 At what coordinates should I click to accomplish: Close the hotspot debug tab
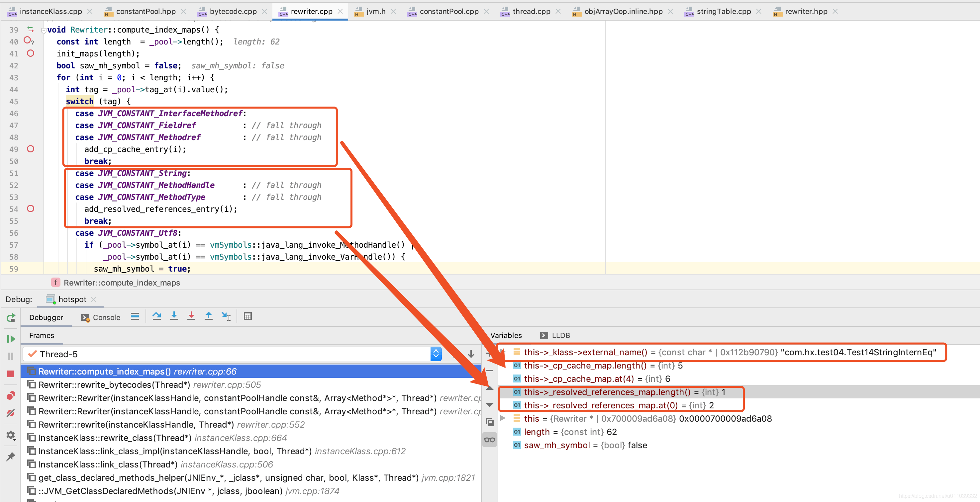(x=94, y=299)
